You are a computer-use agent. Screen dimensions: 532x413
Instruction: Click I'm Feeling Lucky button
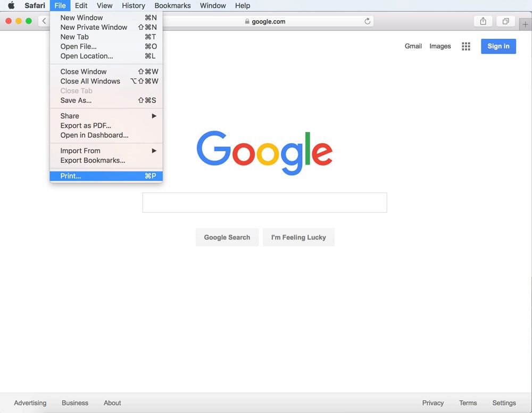click(298, 237)
